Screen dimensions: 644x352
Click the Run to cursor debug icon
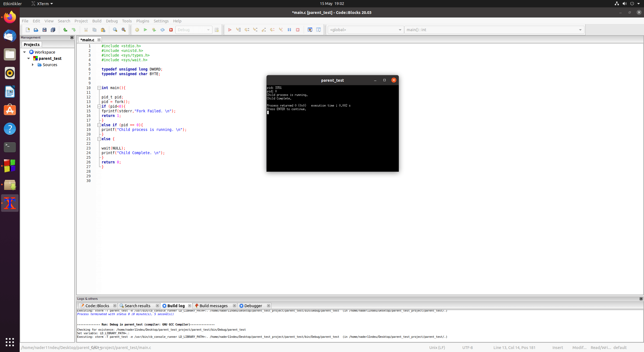(238, 30)
